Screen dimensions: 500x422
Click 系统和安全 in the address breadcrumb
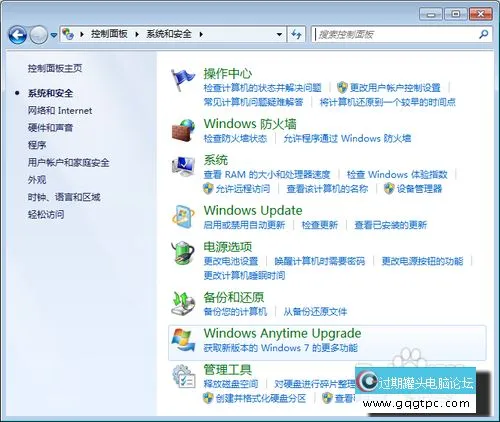point(169,34)
